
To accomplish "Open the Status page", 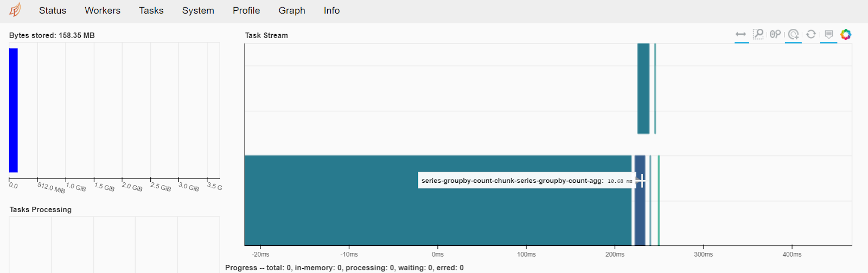I will coord(53,10).
